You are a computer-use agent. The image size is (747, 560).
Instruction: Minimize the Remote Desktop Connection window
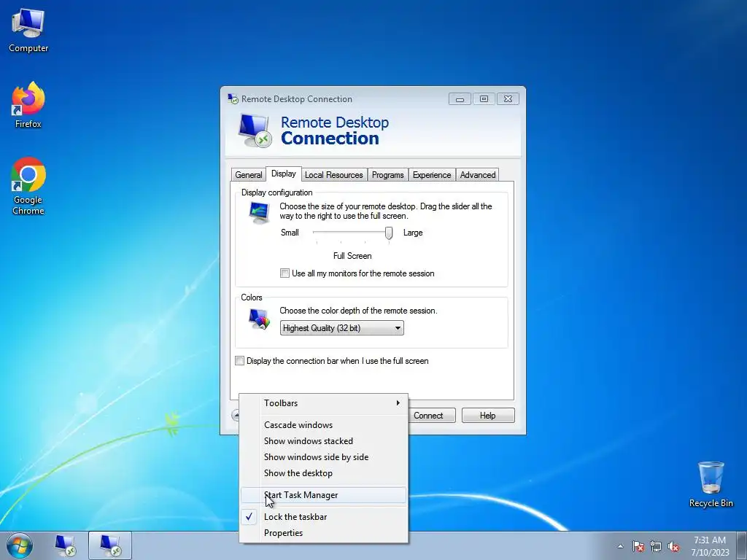[x=460, y=99]
